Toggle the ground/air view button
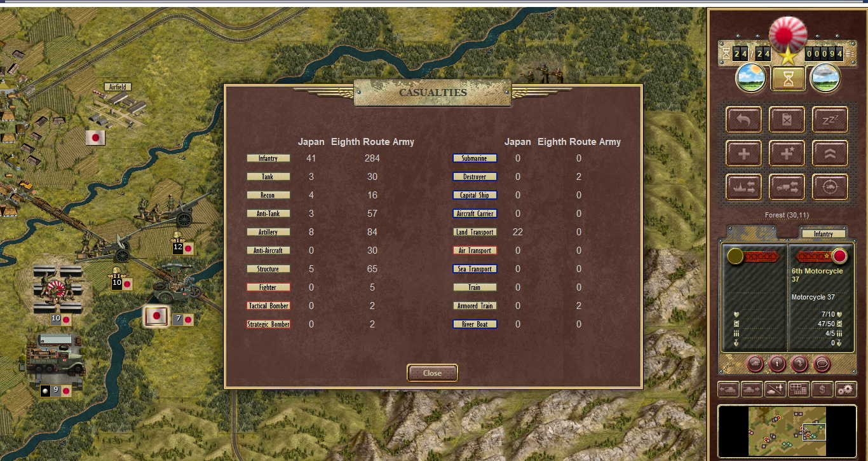This screenshot has width=868, height=461. coord(775,389)
